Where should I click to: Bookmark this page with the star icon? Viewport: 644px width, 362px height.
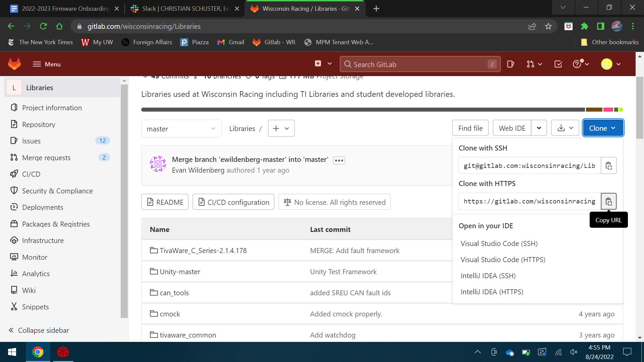548,26
